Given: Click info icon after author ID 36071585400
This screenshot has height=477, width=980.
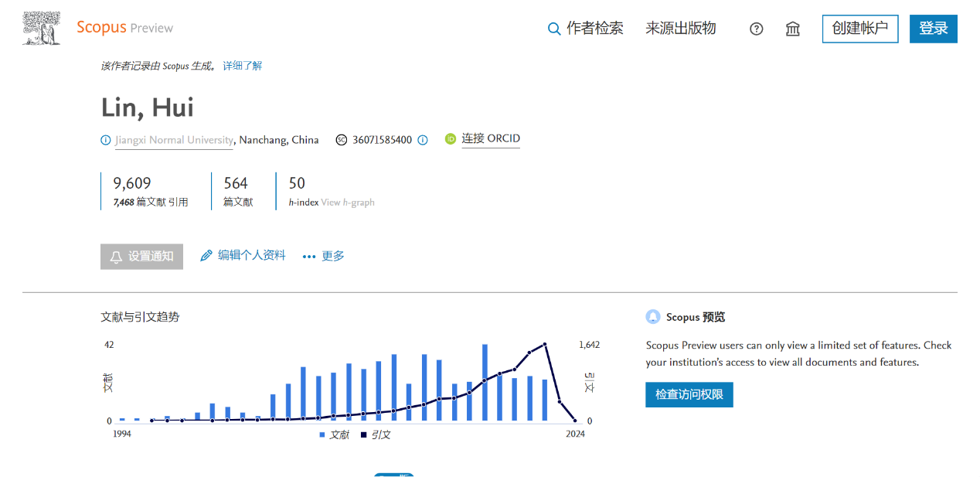Looking at the screenshot, I should [423, 140].
